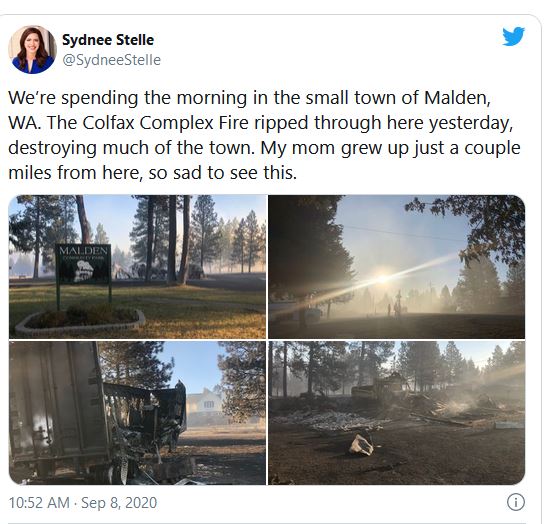Click the words "Colfax Complex Fire"
Viewport: 546px width, 524px height.
pos(166,123)
